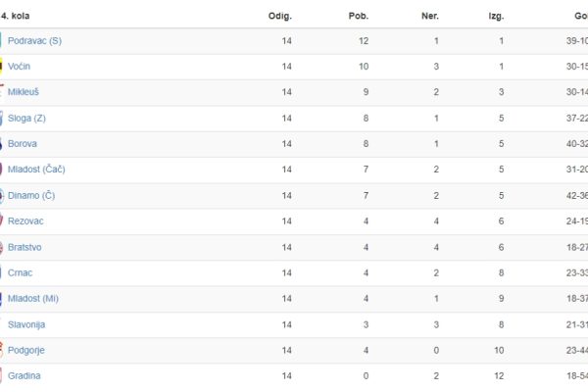Open the Dinamo (Č) team link
588x392 pixels.
coord(31,195)
